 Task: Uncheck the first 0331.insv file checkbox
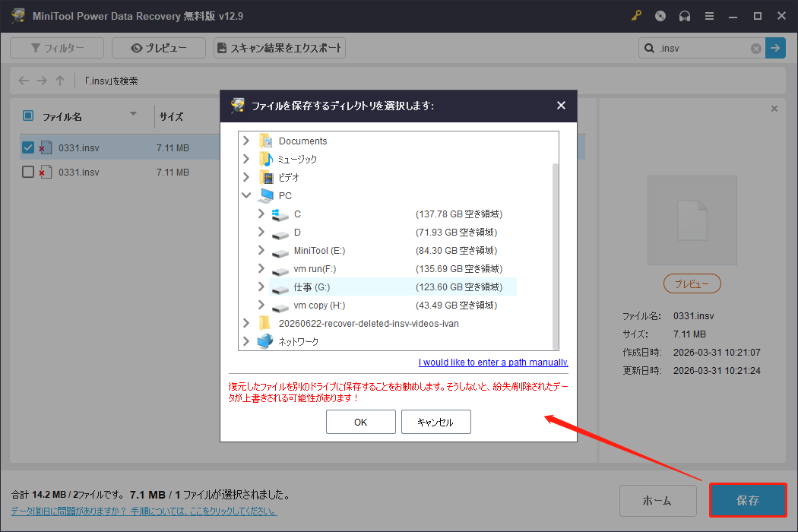pos(28,147)
